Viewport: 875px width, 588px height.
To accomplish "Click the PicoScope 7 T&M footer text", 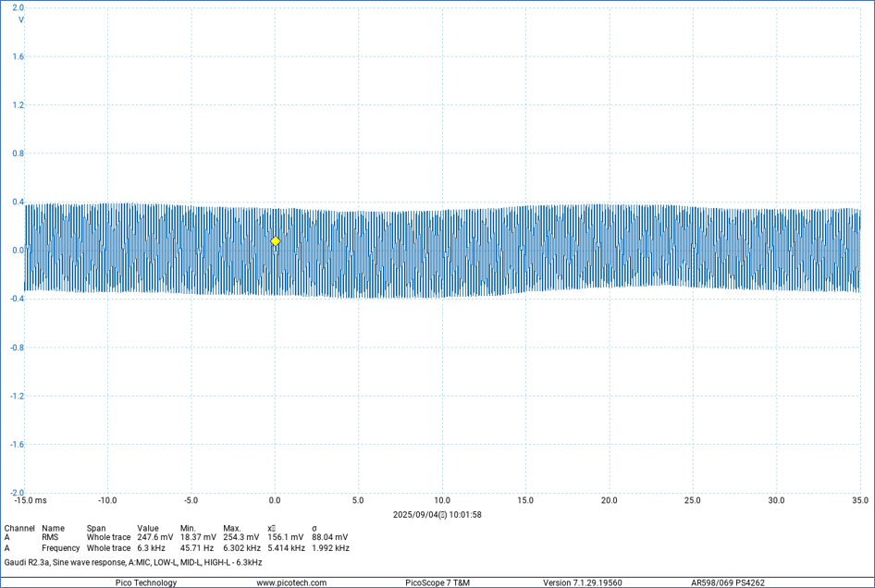I will coord(437,582).
